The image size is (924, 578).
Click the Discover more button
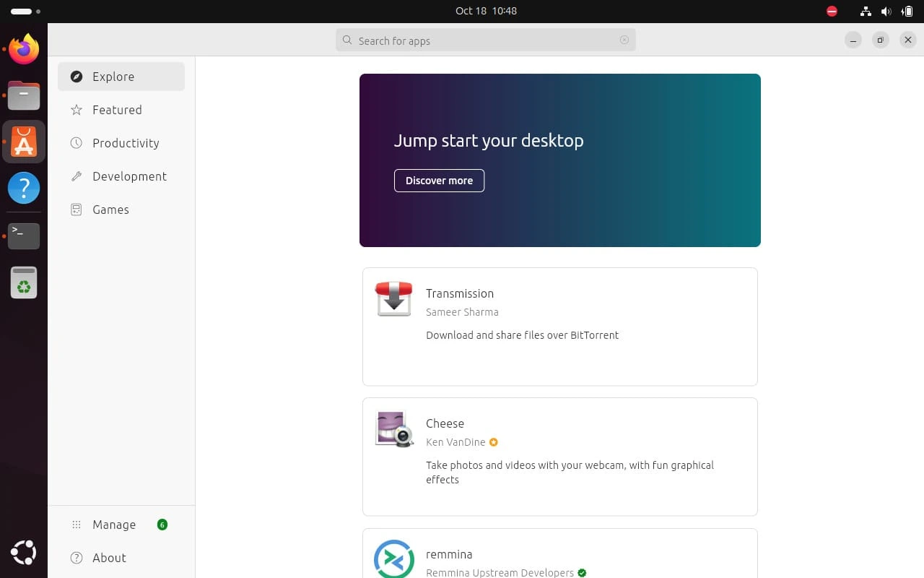439,181
